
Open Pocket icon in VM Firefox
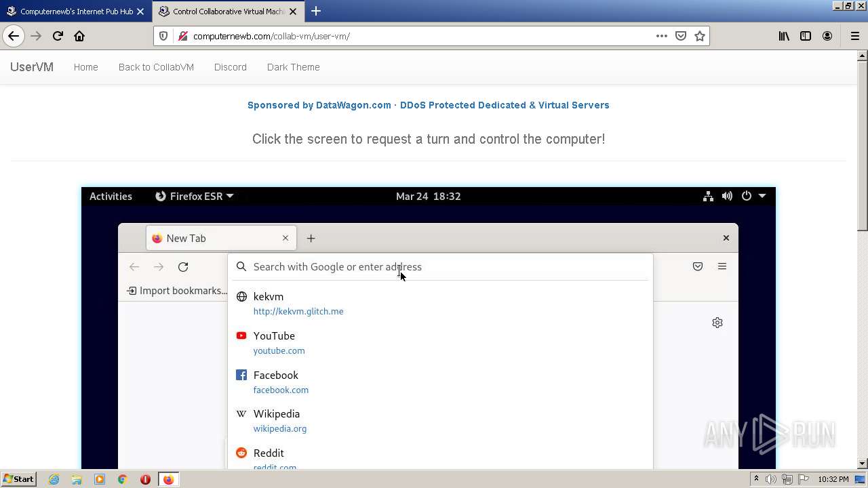click(x=698, y=266)
